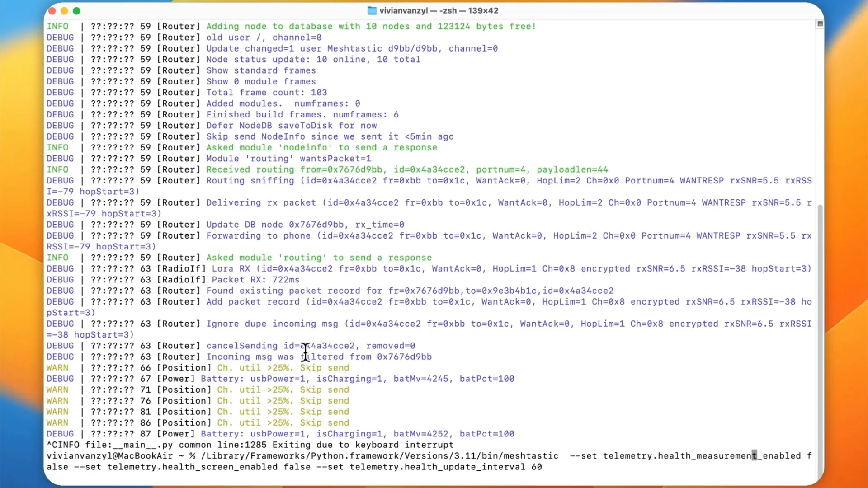
Task: Click the WARN line with timestamp 66
Action: pos(198,368)
